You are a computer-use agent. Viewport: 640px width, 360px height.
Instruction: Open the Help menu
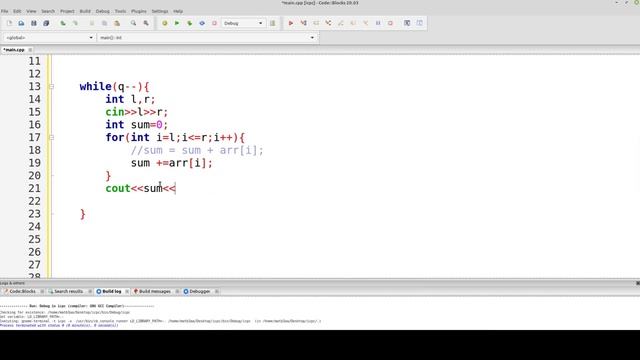(x=178, y=11)
